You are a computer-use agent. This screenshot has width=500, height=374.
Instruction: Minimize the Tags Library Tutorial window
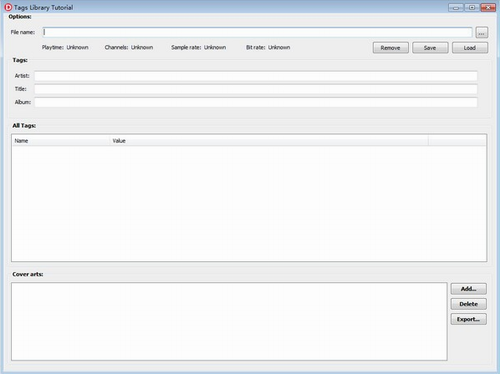pyautogui.click(x=456, y=7)
